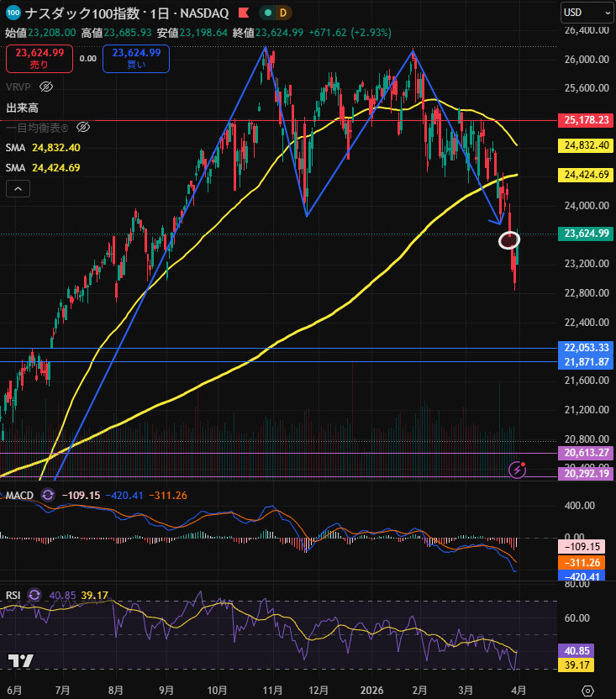Click the RSI indicator refresh icon
Image resolution: width=616 pixels, height=699 pixels.
[34, 595]
